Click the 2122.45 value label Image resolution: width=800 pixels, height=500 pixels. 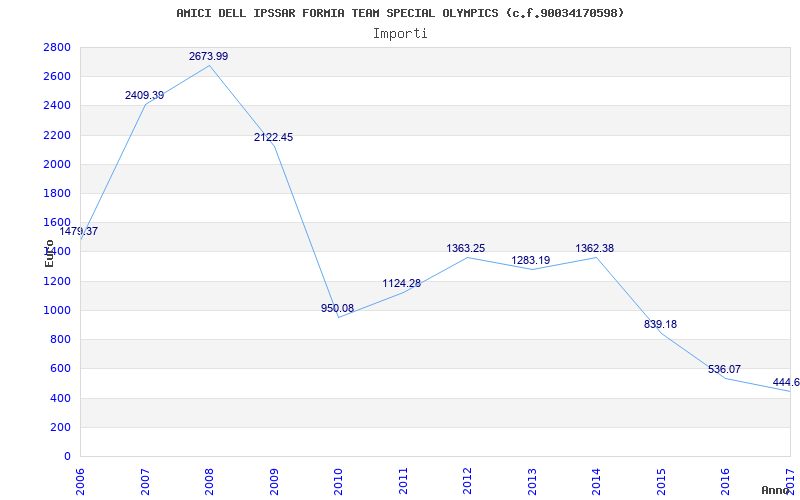pos(273,137)
